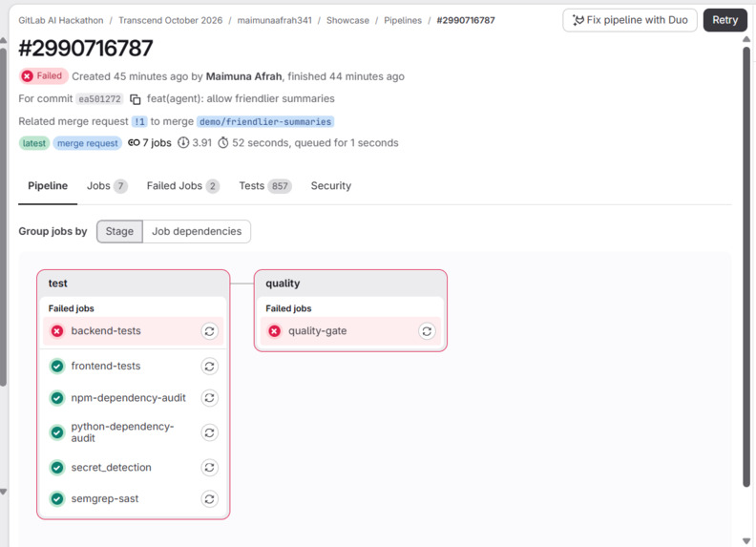Click the right scrollbar down arrow

pyautogui.click(x=746, y=541)
